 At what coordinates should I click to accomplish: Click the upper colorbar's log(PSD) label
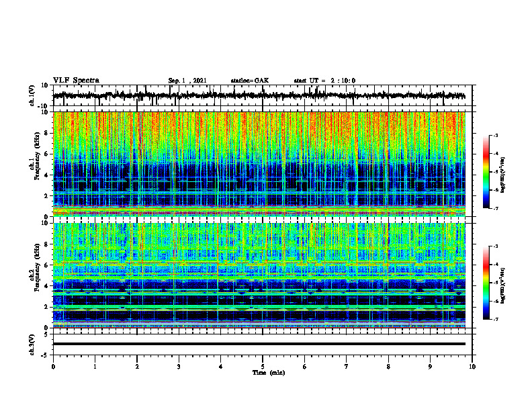pos(503,175)
